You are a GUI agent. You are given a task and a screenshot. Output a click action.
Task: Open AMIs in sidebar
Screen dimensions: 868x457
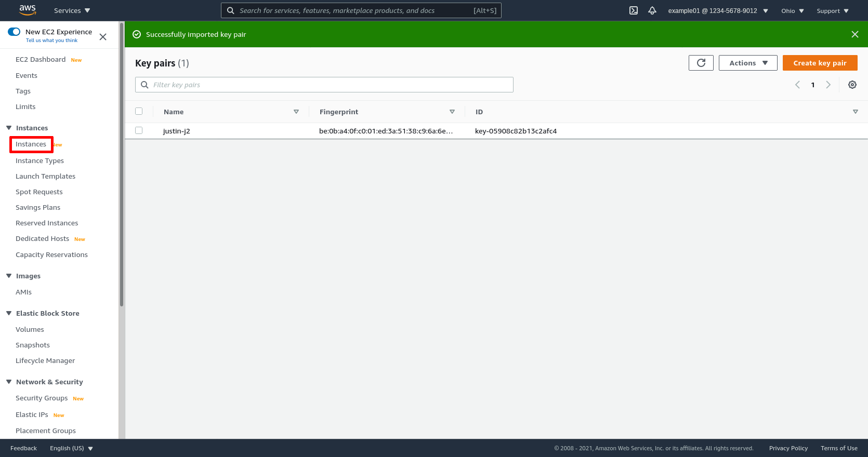pyautogui.click(x=23, y=292)
